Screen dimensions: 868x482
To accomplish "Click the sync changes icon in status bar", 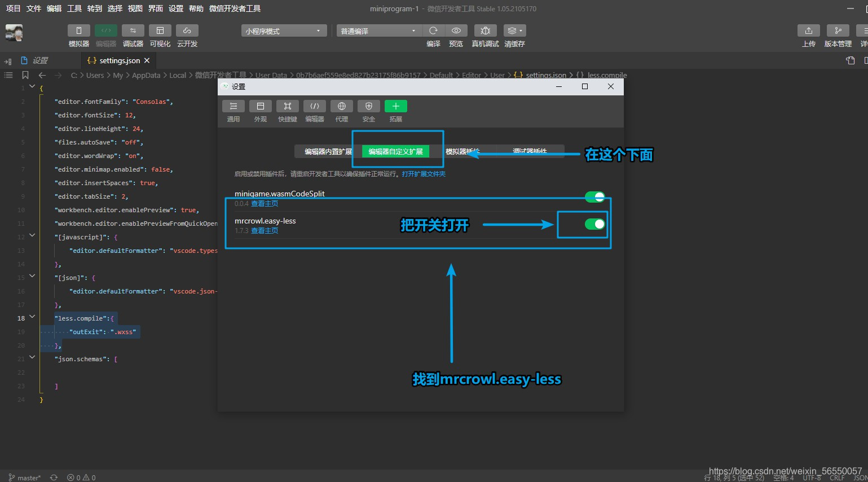I will tap(54, 477).
